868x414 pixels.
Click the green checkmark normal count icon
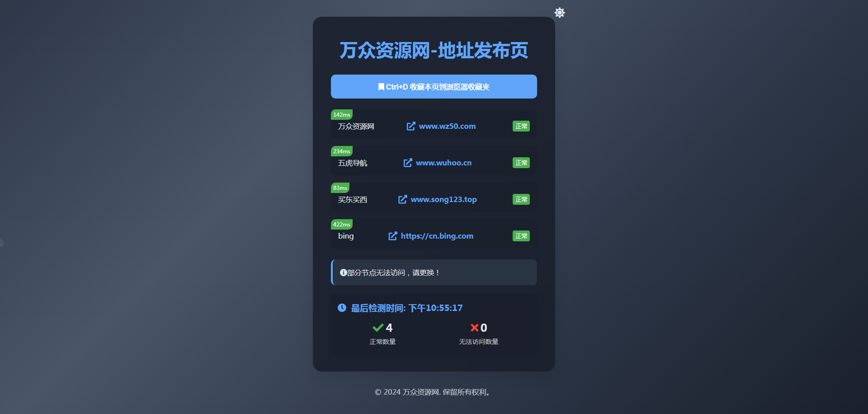(378, 328)
